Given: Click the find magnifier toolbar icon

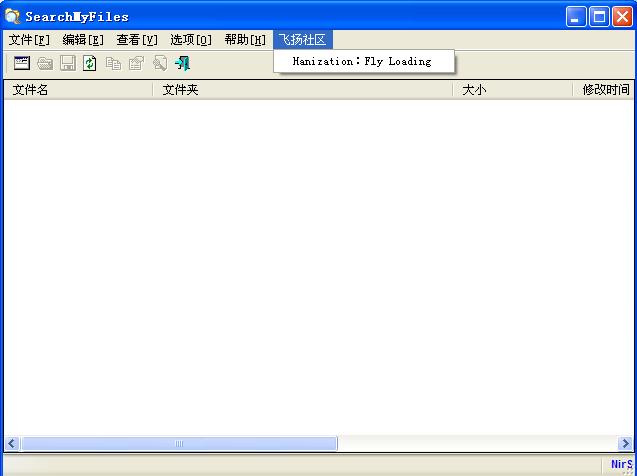Looking at the screenshot, I should coord(160,63).
